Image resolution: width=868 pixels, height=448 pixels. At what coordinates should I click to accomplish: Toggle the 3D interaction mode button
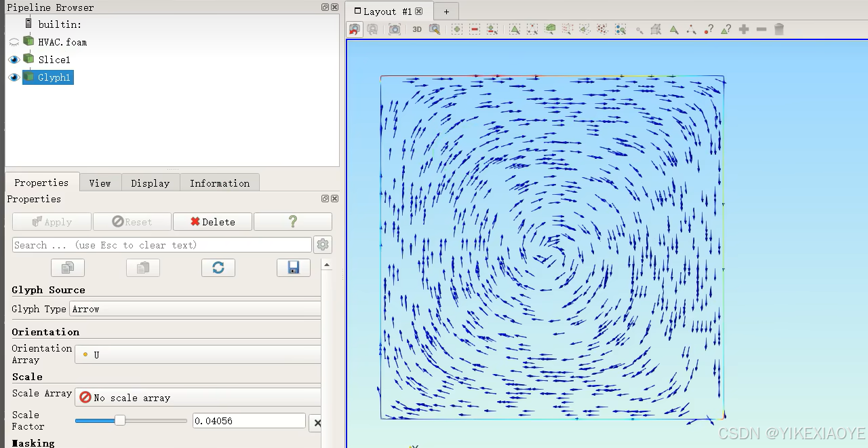(x=416, y=29)
